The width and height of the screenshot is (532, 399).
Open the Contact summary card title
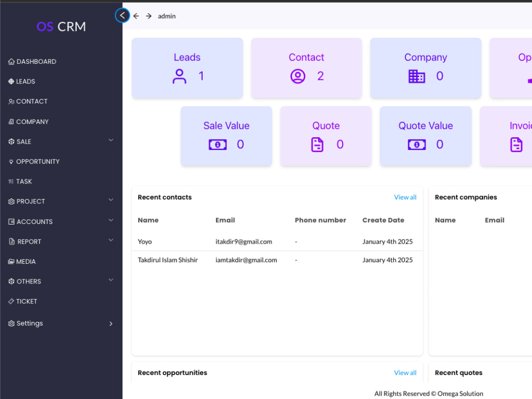click(306, 57)
